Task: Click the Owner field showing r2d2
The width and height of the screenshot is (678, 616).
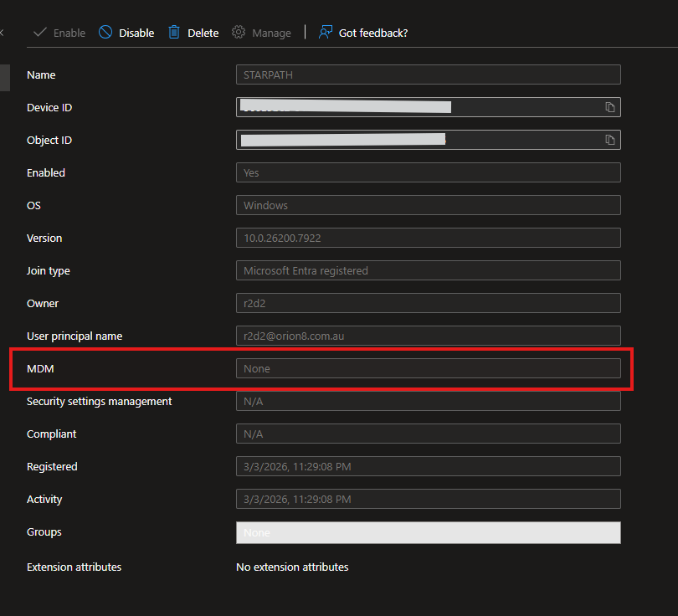Action: [x=428, y=303]
